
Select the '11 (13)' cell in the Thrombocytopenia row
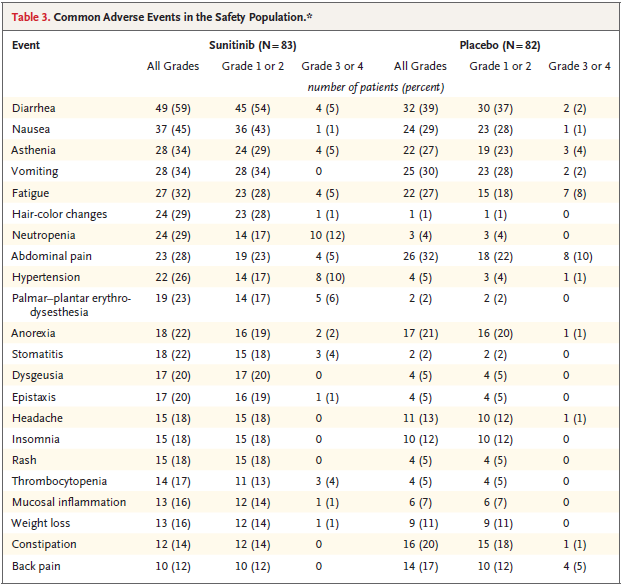253,481
